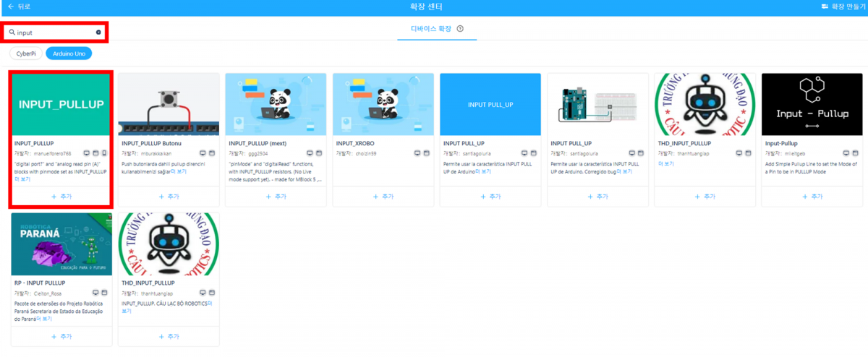This screenshot has width=868, height=357.
Task: Toggle the Arduino Uno device filter
Action: point(69,53)
